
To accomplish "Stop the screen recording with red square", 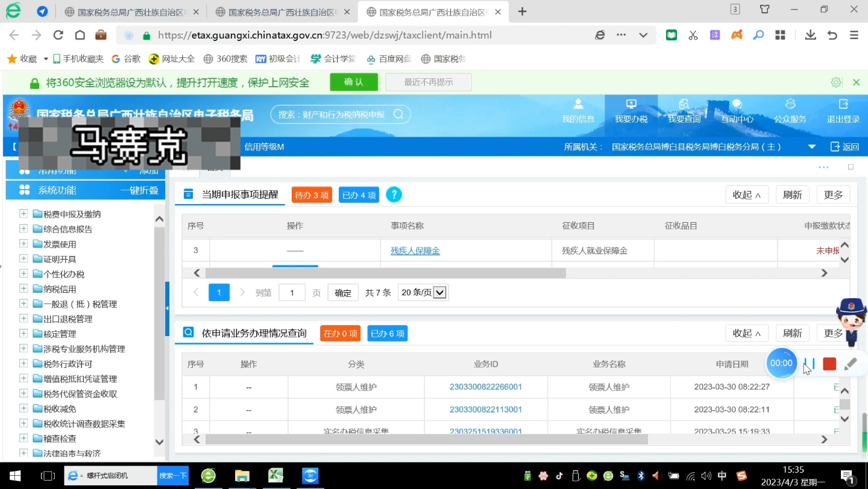I will [829, 364].
